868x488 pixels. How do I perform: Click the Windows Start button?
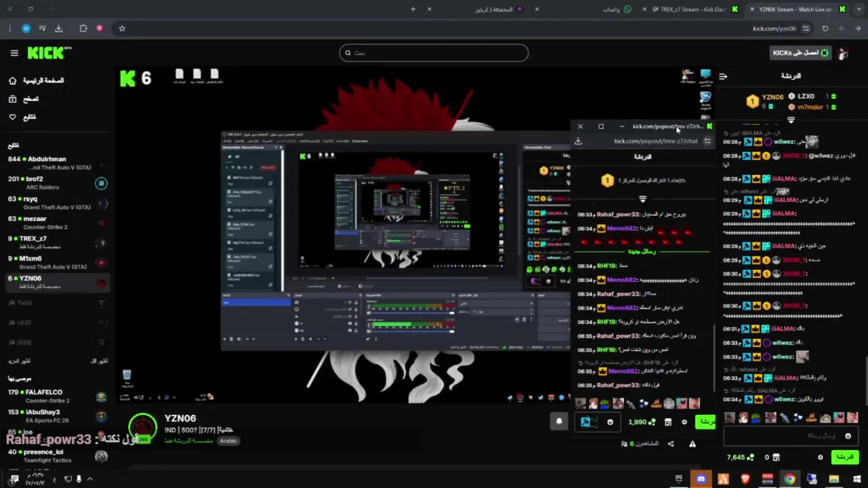click(856, 479)
